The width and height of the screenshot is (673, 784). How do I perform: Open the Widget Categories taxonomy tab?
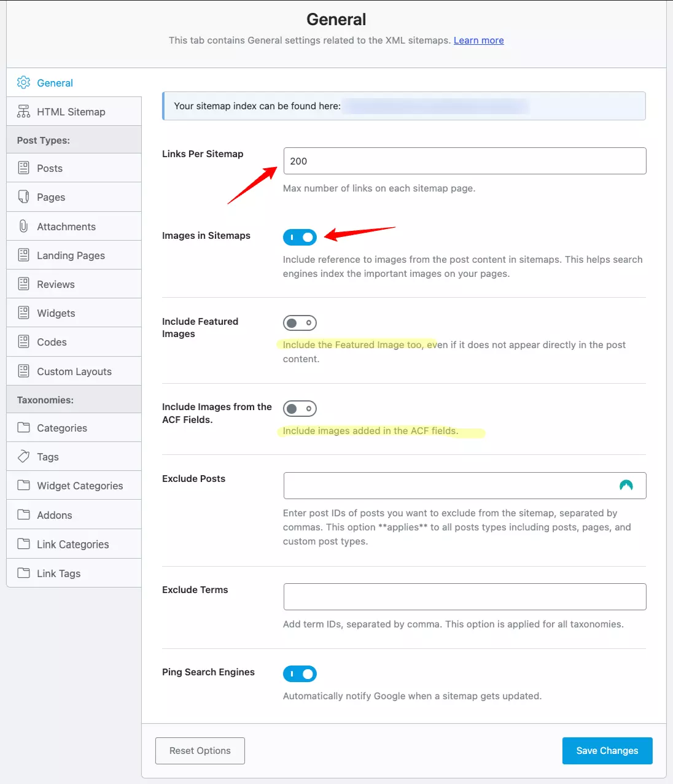coord(80,486)
